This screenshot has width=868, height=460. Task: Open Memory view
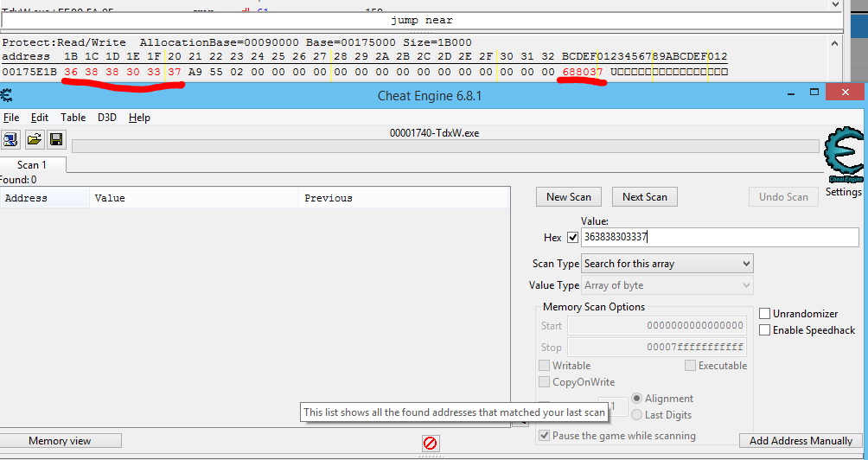[60, 441]
